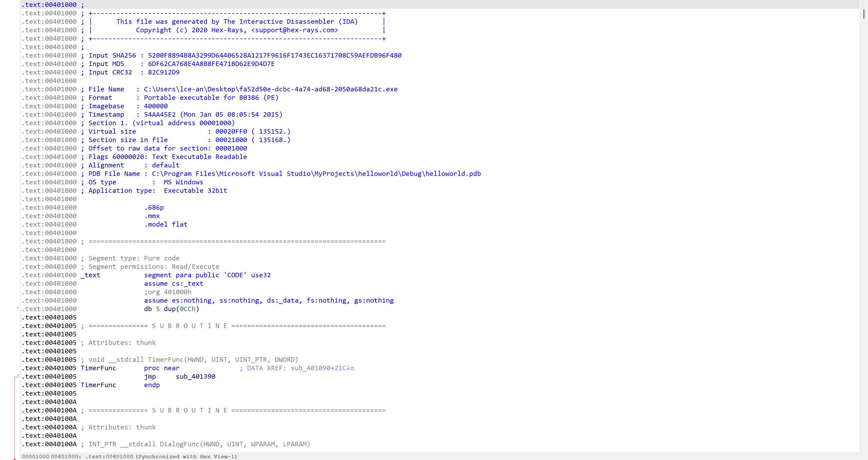Click Synchronized with Hex View-1 status text

[186, 456]
